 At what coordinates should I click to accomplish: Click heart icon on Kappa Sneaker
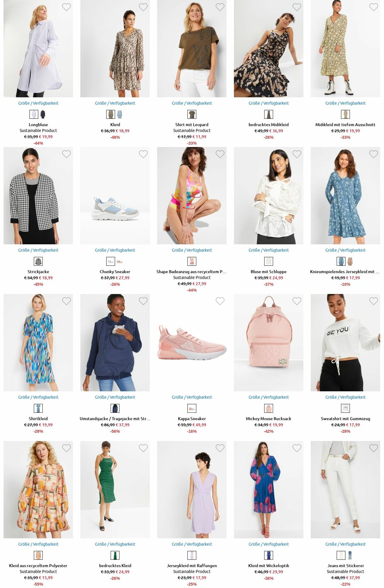220,301
